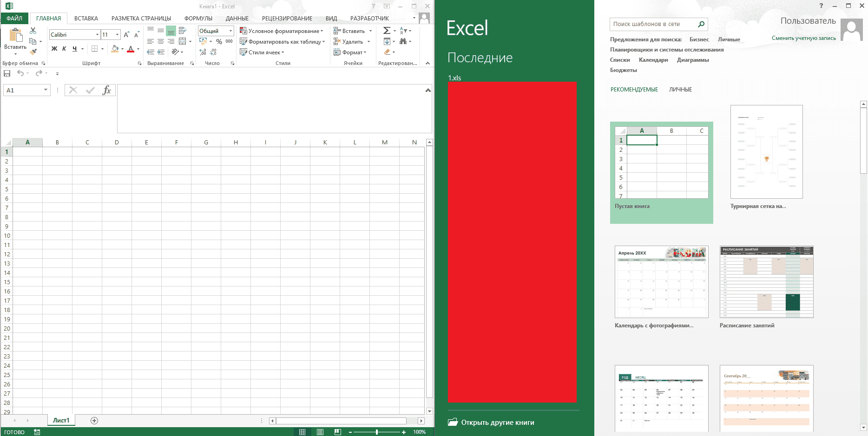Select the Format Painter brush icon

(33, 52)
